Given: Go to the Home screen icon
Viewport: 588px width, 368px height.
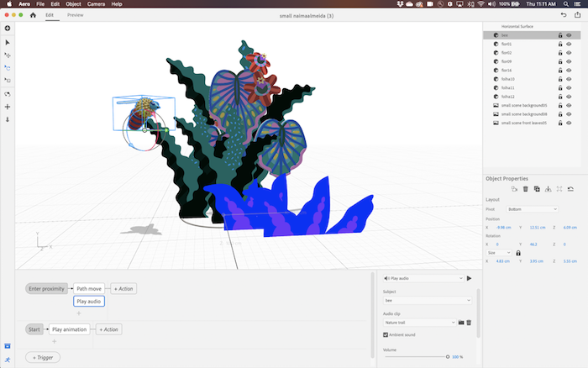Looking at the screenshot, I should (x=33, y=15).
